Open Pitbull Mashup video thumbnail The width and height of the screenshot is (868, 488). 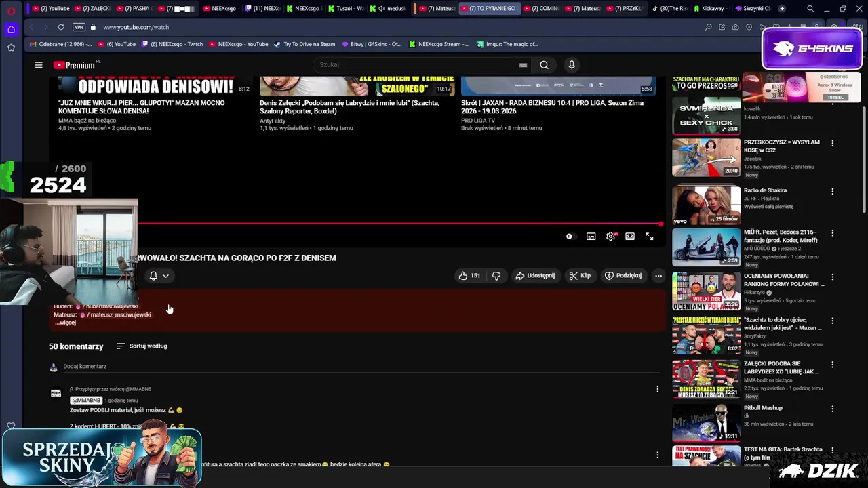click(x=706, y=423)
